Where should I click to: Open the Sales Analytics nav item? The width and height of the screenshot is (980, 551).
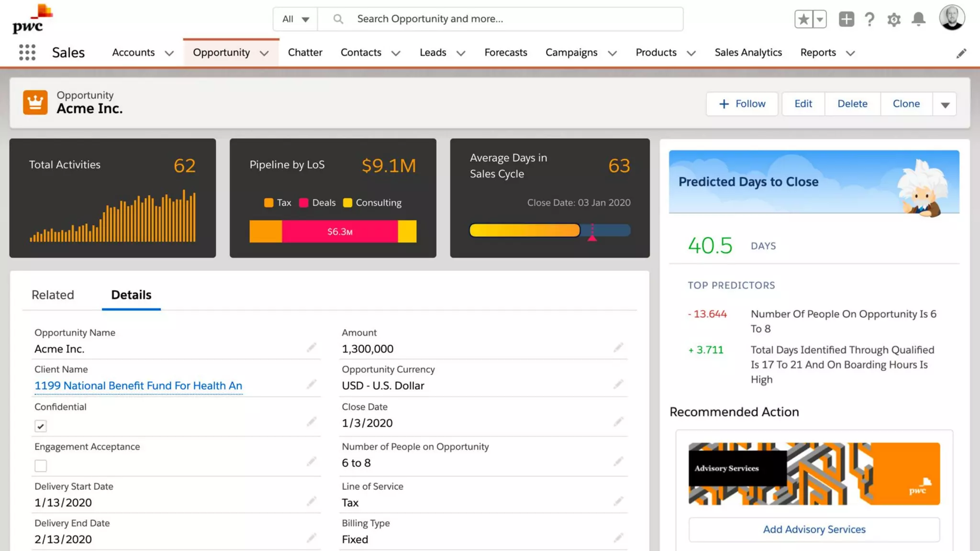tap(748, 52)
